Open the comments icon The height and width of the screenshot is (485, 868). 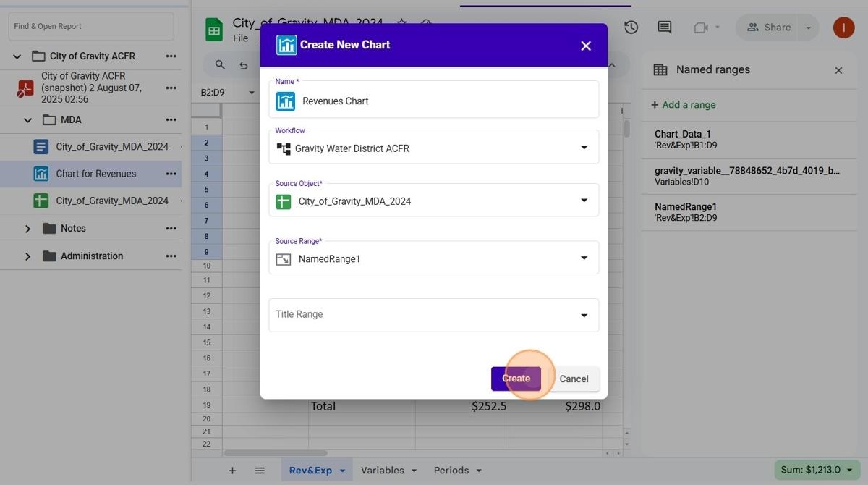click(x=664, y=28)
